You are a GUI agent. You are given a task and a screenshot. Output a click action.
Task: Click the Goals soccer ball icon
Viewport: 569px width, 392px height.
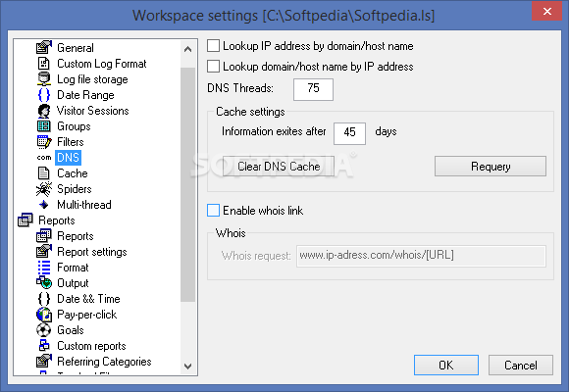click(x=44, y=330)
